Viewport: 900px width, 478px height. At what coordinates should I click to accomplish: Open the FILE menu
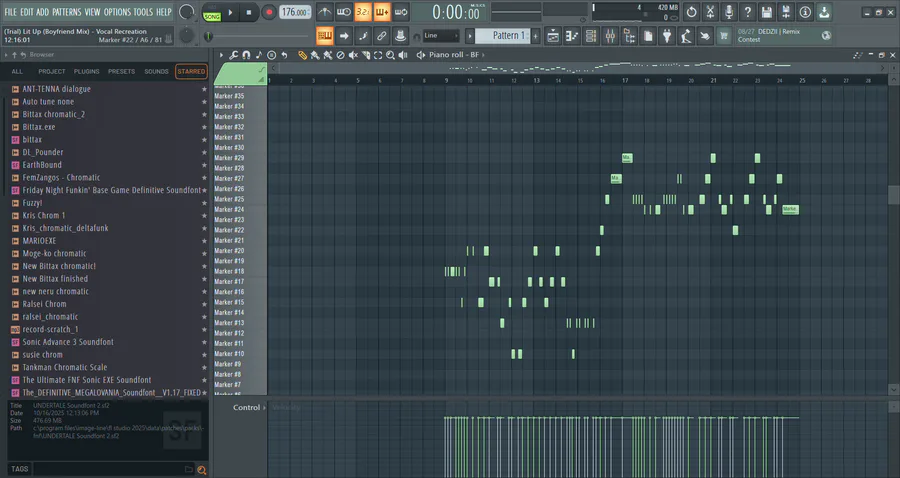pyautogui.click(x=10, y=12)
